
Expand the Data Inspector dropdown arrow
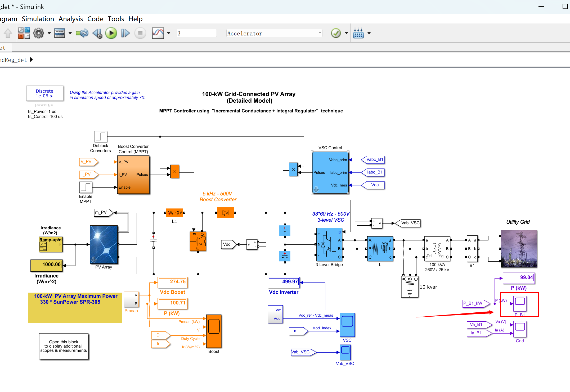point(169,33)
